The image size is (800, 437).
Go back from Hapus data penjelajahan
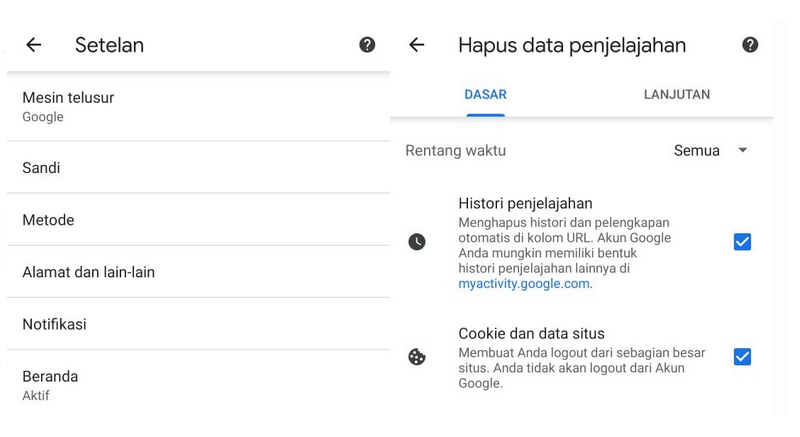(x=417, y=45)
